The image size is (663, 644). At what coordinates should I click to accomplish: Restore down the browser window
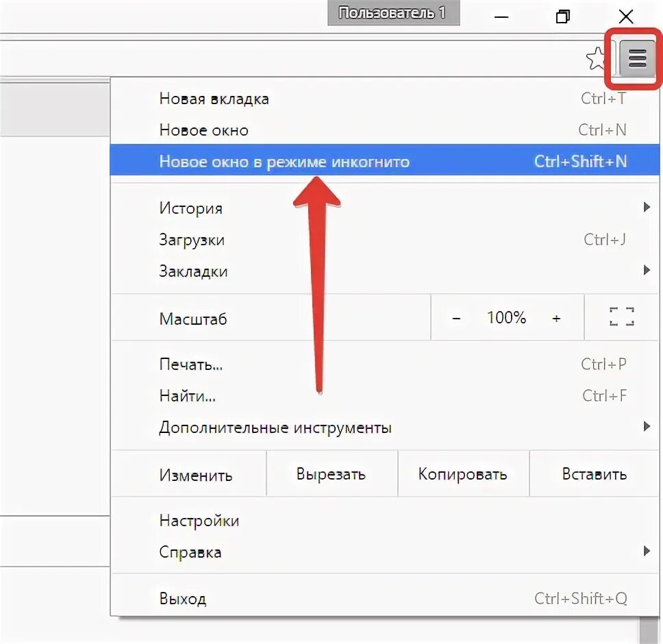point(563,17)
